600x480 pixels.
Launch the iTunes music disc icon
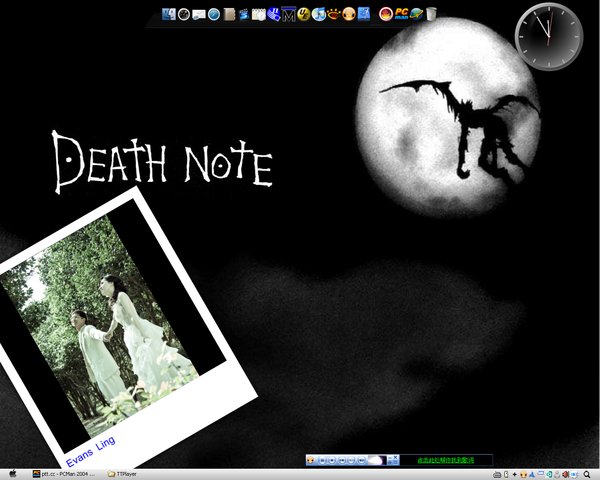(x=319, y=14)
